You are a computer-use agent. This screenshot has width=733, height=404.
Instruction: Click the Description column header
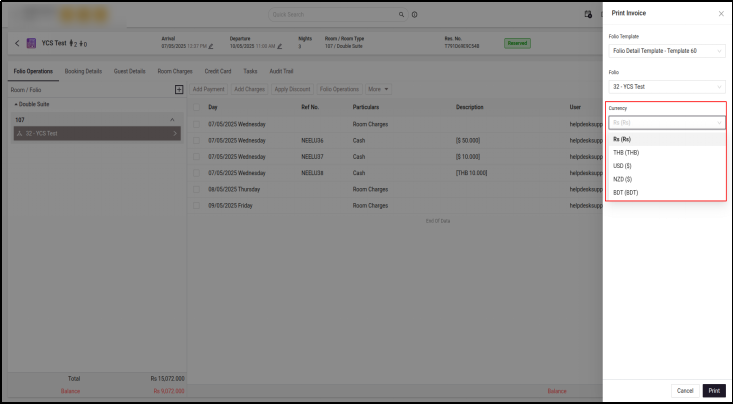coord(469,107)
